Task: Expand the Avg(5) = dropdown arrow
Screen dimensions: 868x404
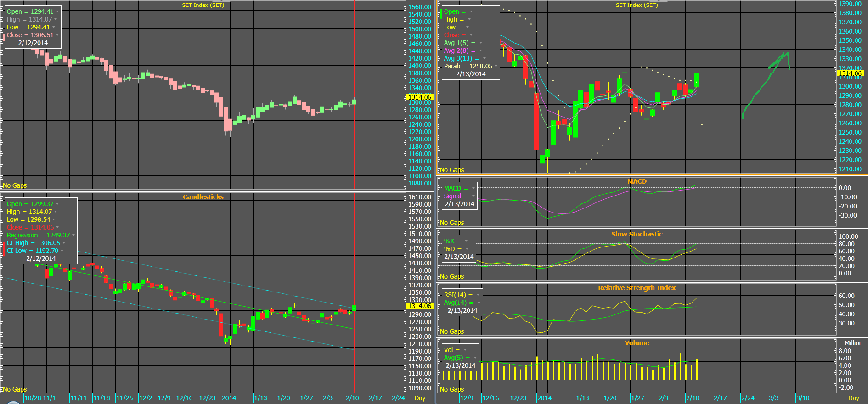Action: point(475,358)
